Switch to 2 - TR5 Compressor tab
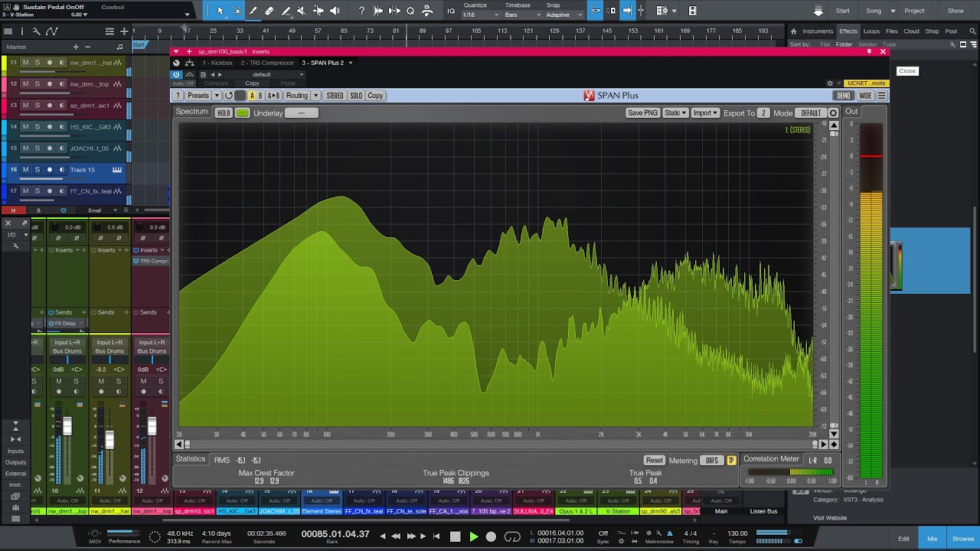Screen dimensions: 980x551 click(x=267, y=63)
